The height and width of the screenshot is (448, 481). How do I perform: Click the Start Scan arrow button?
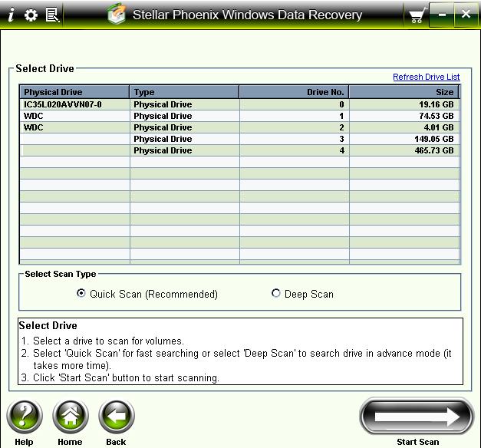click(417, 417)
